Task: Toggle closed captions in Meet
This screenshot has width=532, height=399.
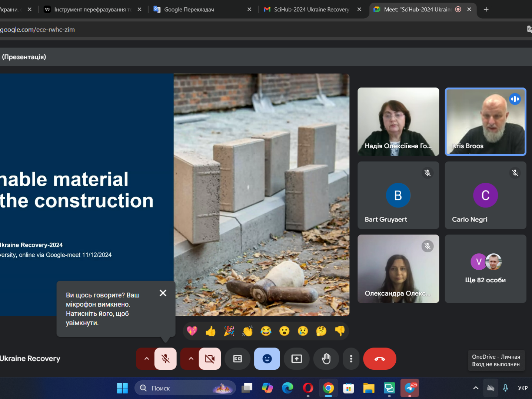Action: coord(237,359)
